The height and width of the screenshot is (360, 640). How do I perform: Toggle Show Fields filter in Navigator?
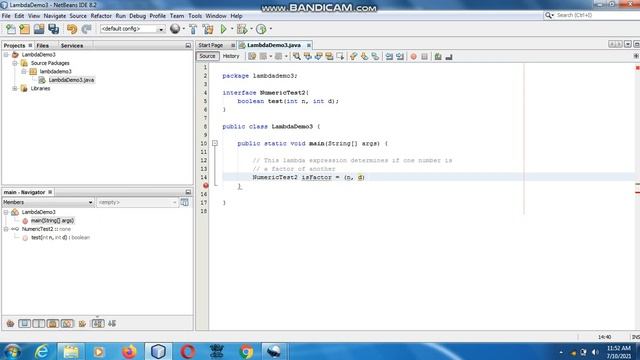(24, 324)
